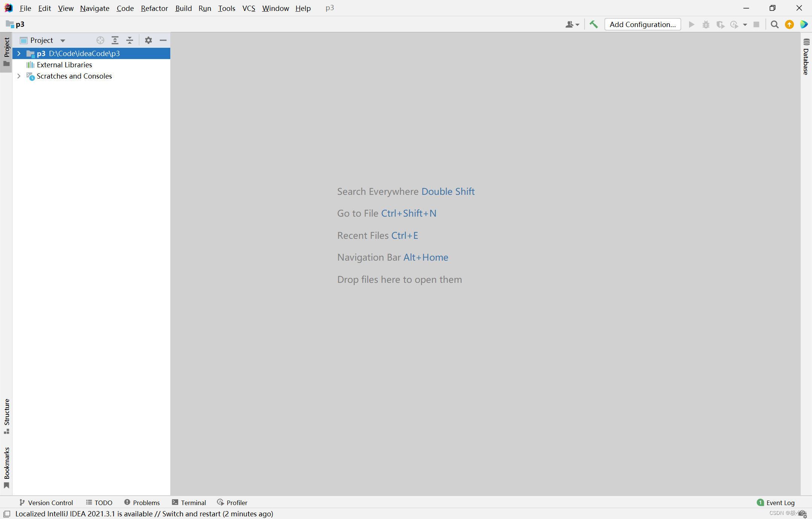Click p3 breadcrumb in navigation bar
The width and height of the screenshot is (812, 519).
(15, 24)
